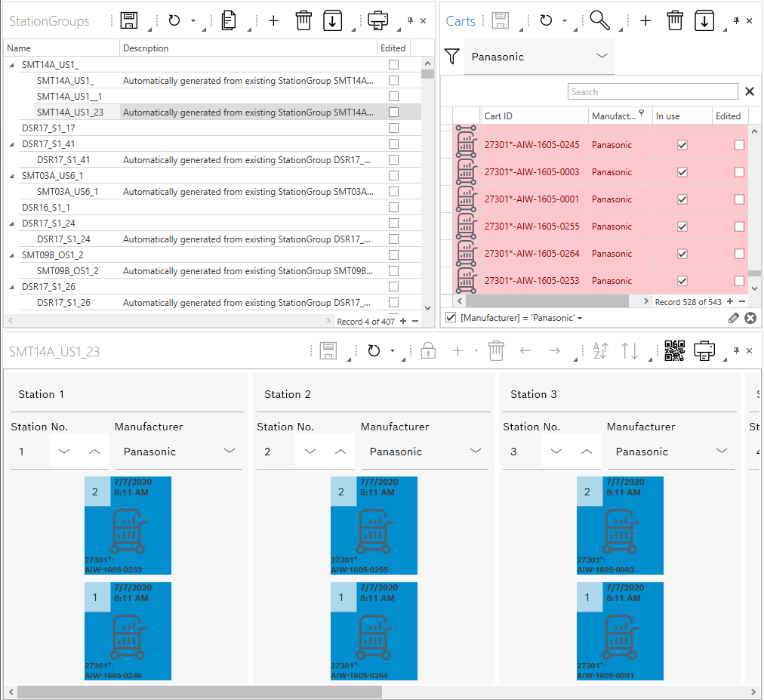Select cart tile AIW-1605-0253 in Station 1
The image size is (764, 700).
pos(128,526)
